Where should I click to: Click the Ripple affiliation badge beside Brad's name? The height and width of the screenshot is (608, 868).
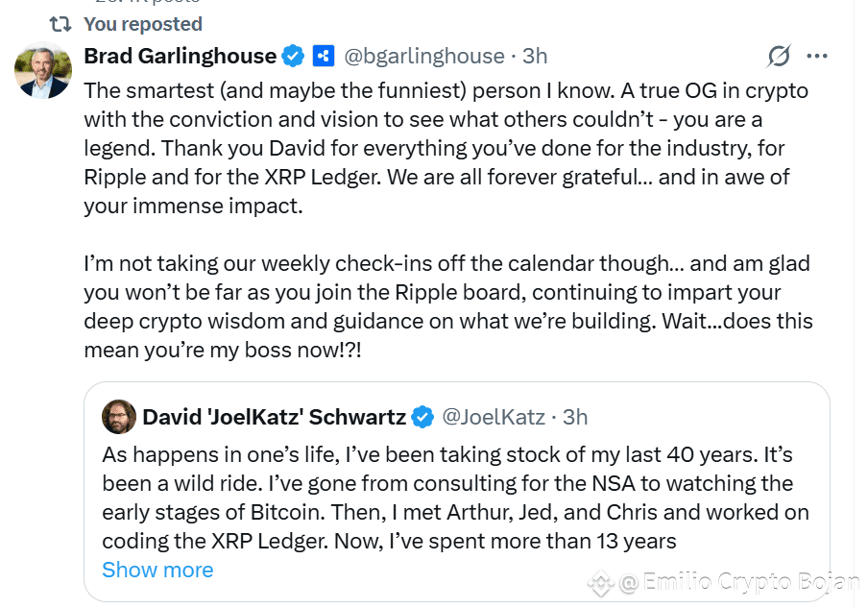tap(324, 57)
